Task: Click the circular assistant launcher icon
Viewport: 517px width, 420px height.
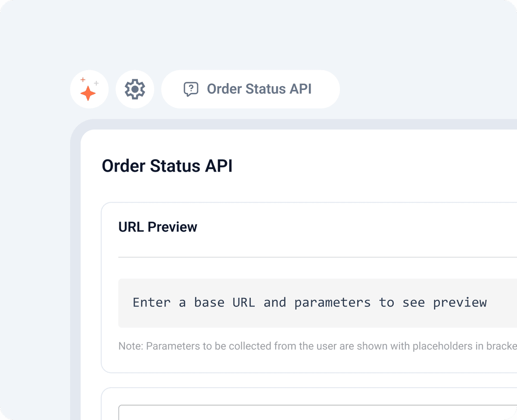Action: (x=89, y=89)
